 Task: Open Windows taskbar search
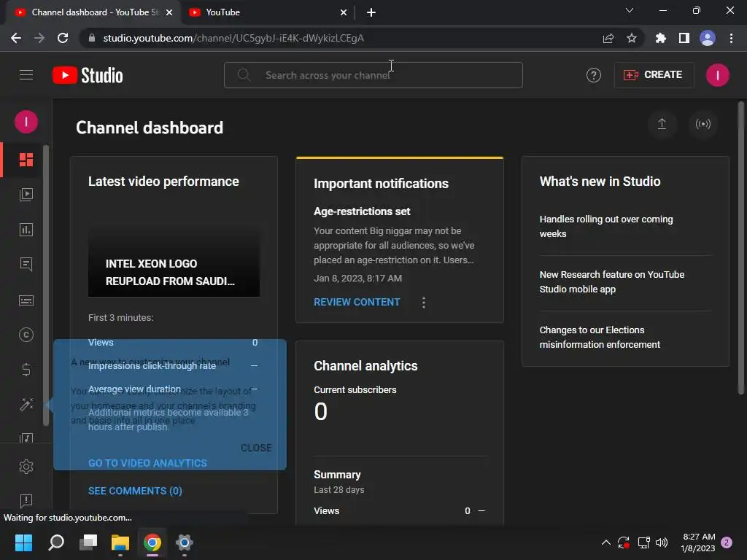(56, 542)
